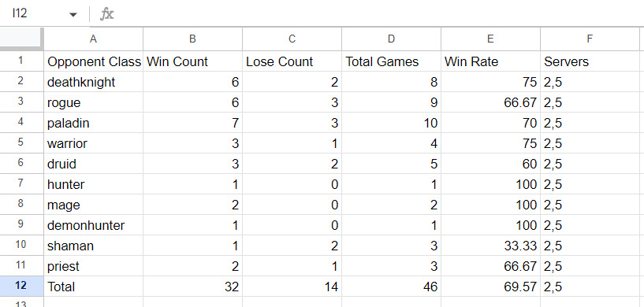Select column C header
Screen dimensions: 644x307
tap(292, 39)
